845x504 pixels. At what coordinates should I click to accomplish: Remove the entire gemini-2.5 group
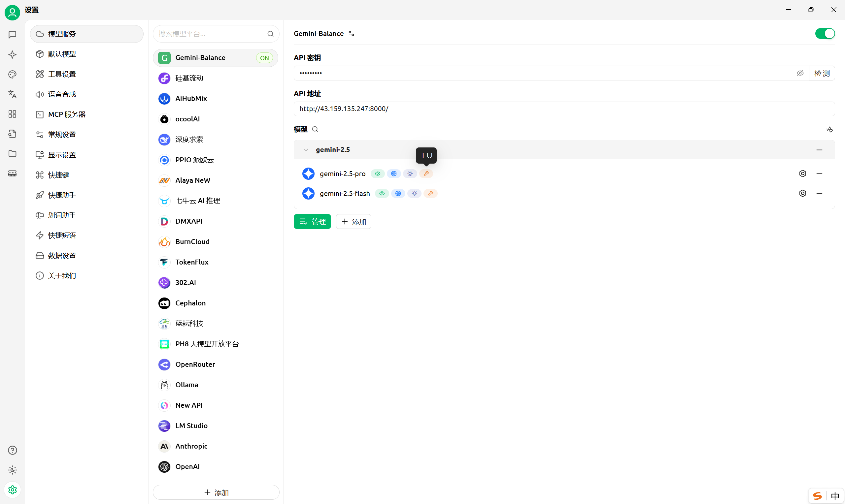pyautogui.click(x=819, y=150)
